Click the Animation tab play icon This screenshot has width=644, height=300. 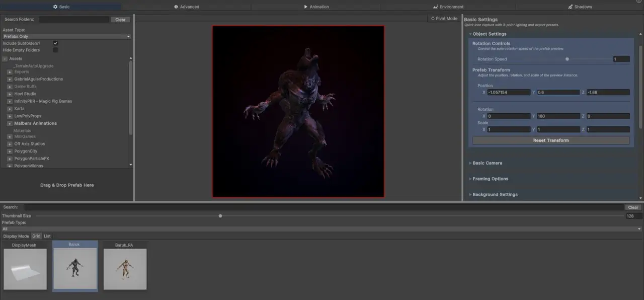(306, 7)
